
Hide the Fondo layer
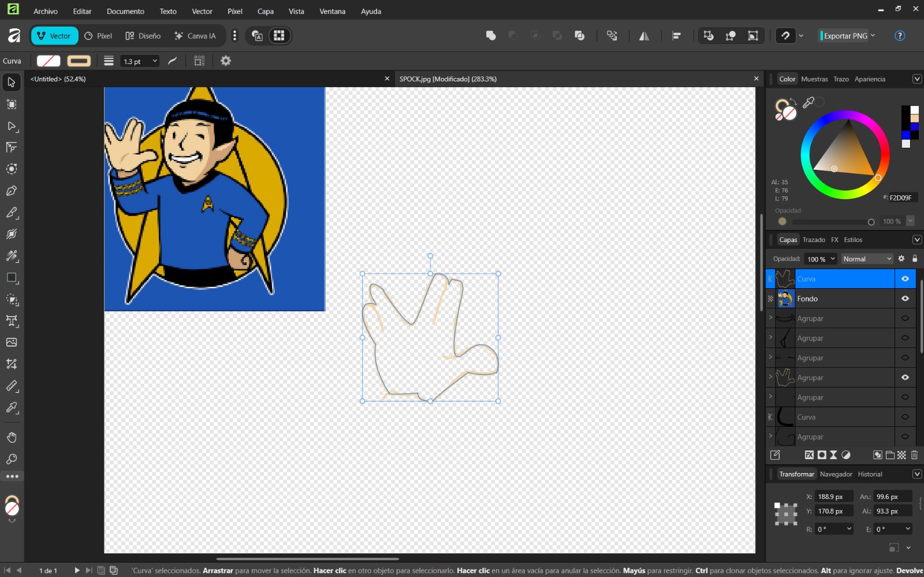pyautogui.click(x=905, y=299)
